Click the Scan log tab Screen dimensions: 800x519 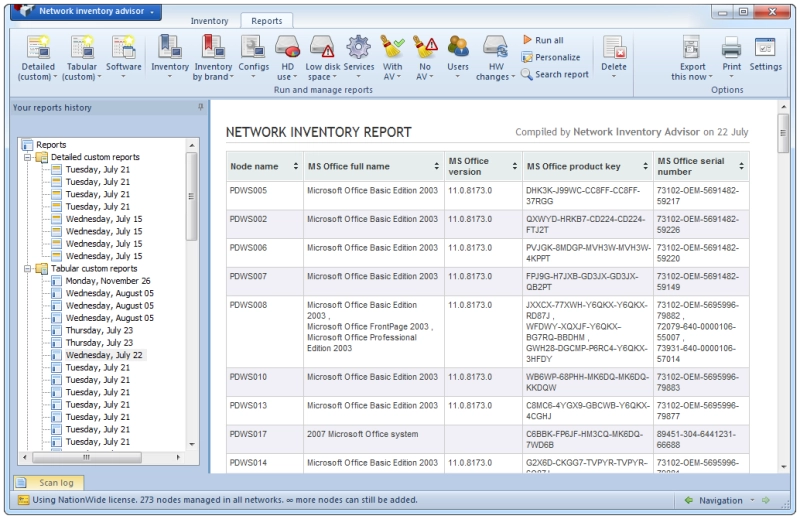(x=48, y=482)
